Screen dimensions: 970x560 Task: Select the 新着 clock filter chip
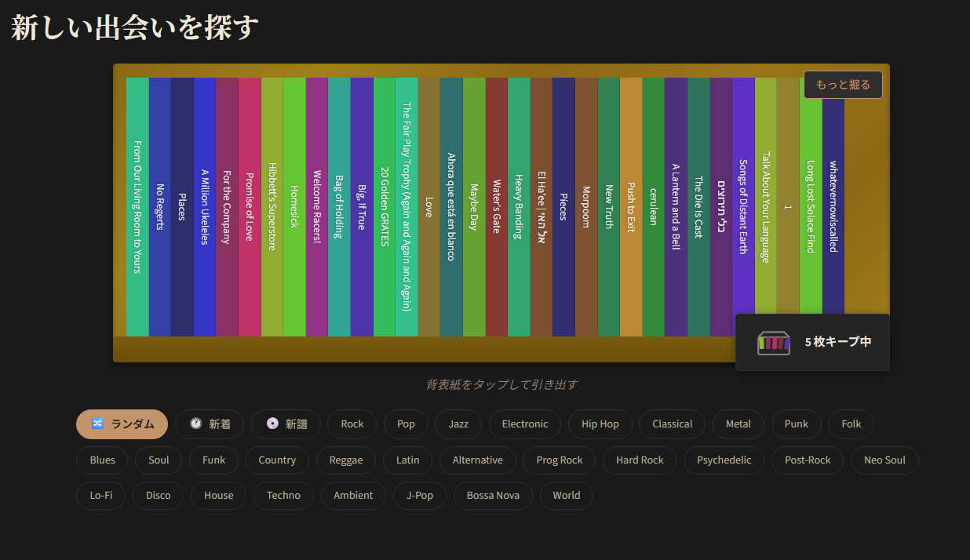pyautogui.click(x=209, y=424)
